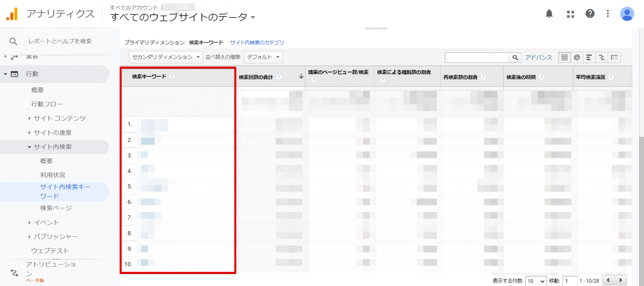Image resolution: width=644 pixels, height=286 pixels.
Task: Open the notifications bell
Action: [549, 14]
